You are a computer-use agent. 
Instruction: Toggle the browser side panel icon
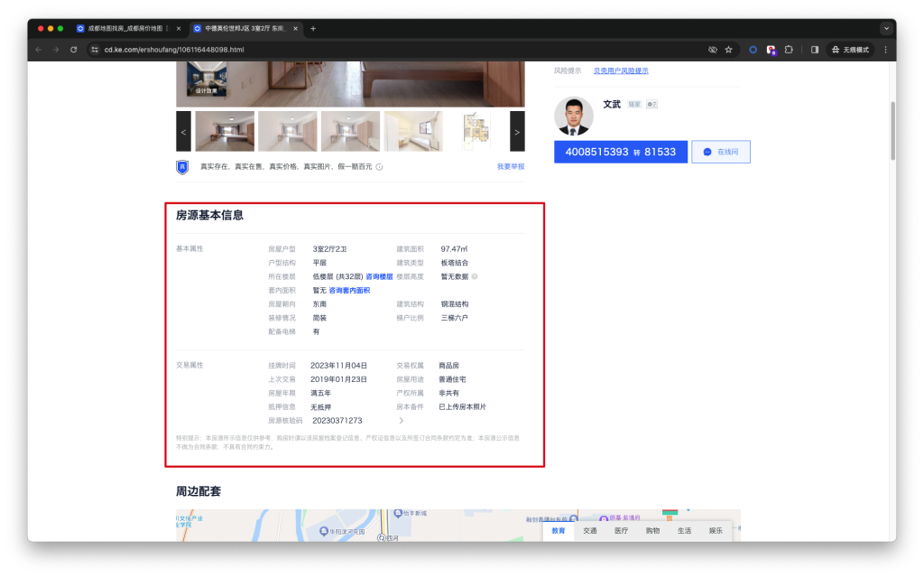pos(815,50)
